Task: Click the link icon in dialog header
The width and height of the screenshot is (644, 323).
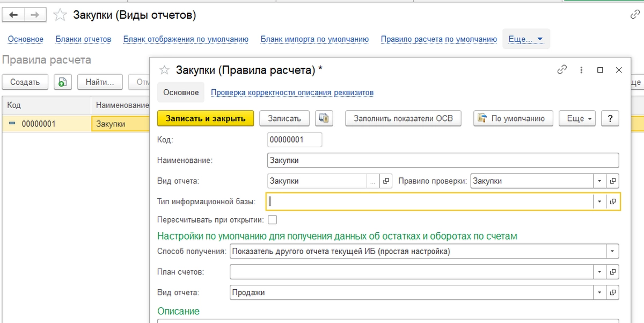Action: point(562,69)
